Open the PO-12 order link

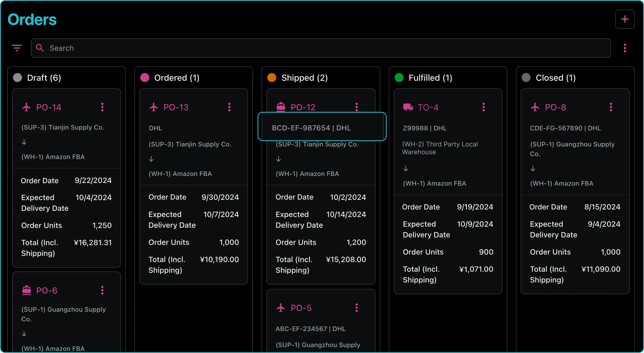coord(303,107)
